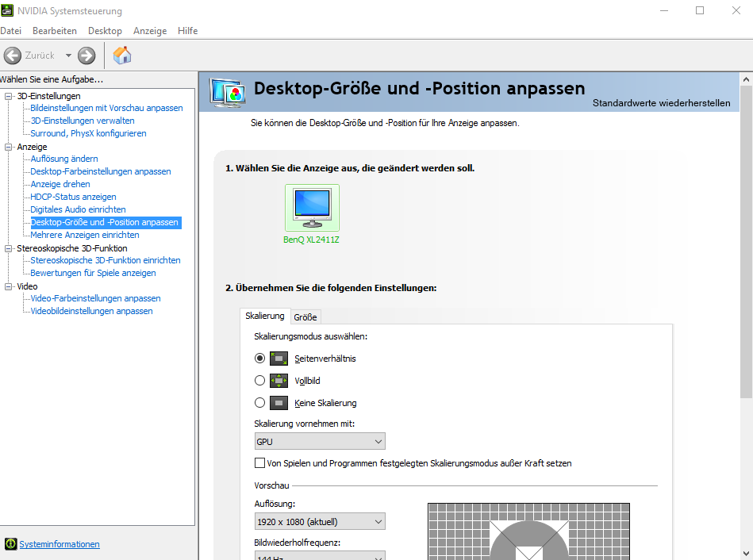Collapse the Anzeige tree node
This screenshot has height=560, width=753.
coord(8,147)
